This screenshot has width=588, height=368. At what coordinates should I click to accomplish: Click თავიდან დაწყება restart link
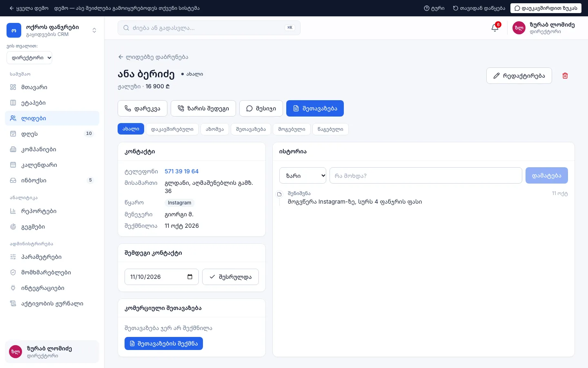[479, 8]
